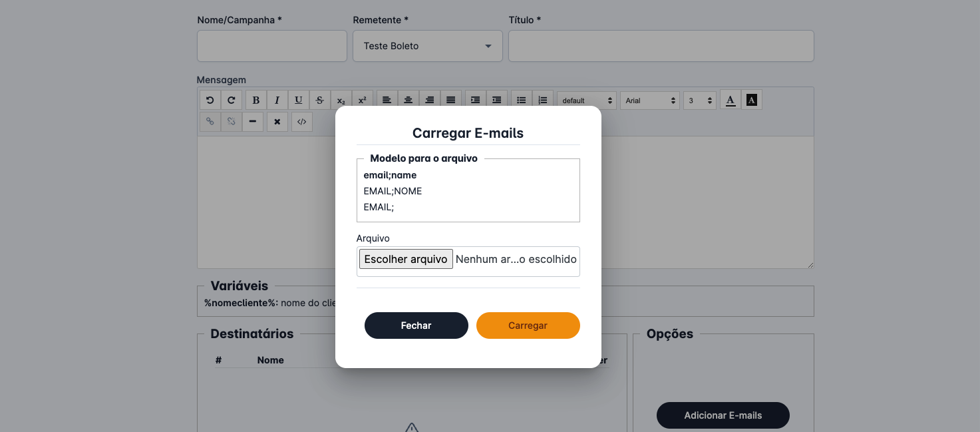Pick the text highlight background color
The image size is (980, 432).
752,101
